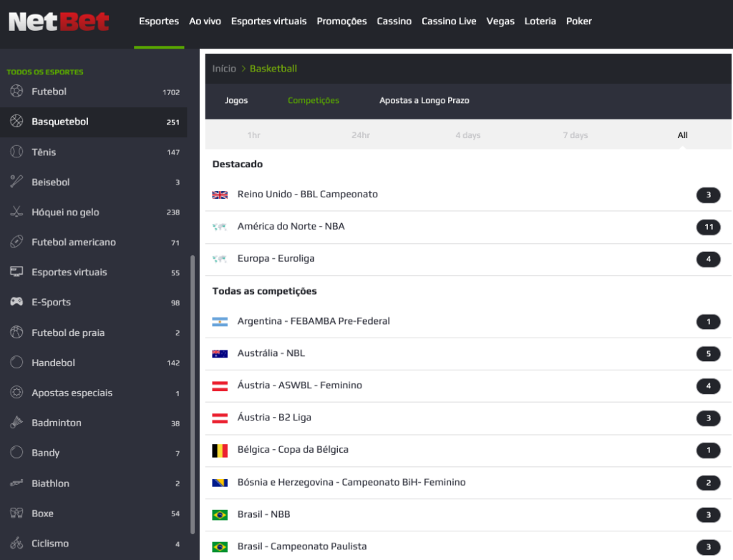Click the Austria flag beside ASWBL Feminino

(x=220, y=385)
